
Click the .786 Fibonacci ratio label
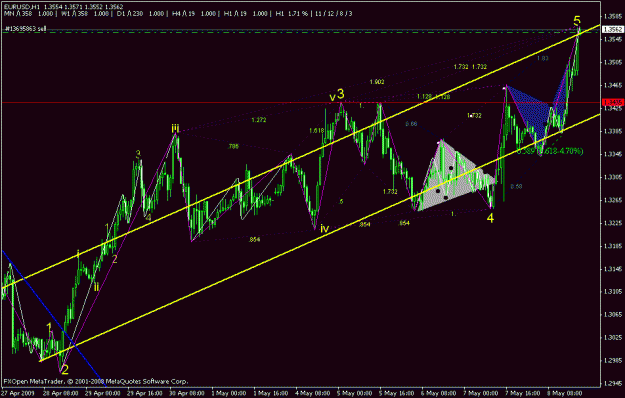click(x=233, y=147)
